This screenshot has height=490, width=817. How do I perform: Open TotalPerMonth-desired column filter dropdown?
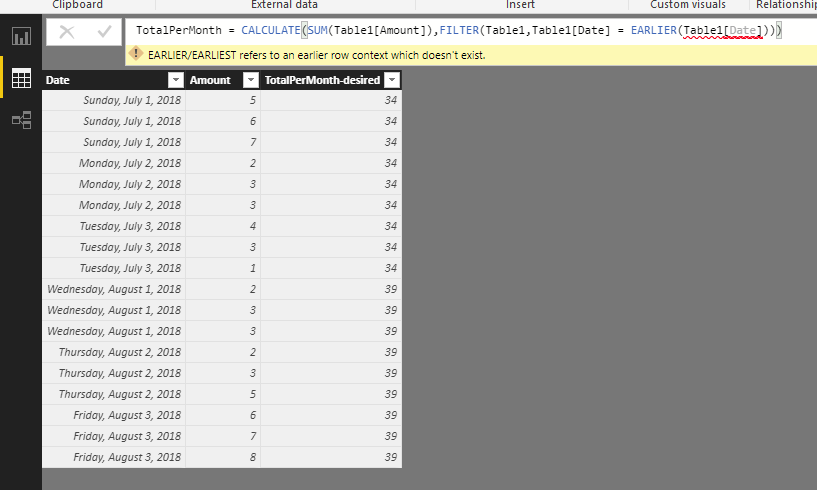coord(392,80)
